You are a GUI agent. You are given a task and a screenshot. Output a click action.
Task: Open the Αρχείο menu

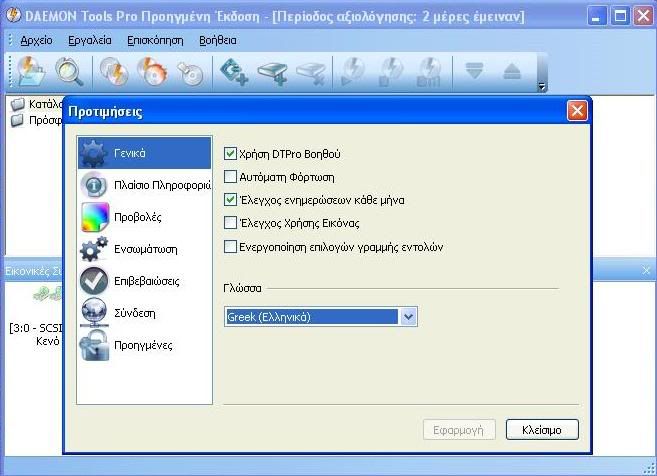point(36,40)
